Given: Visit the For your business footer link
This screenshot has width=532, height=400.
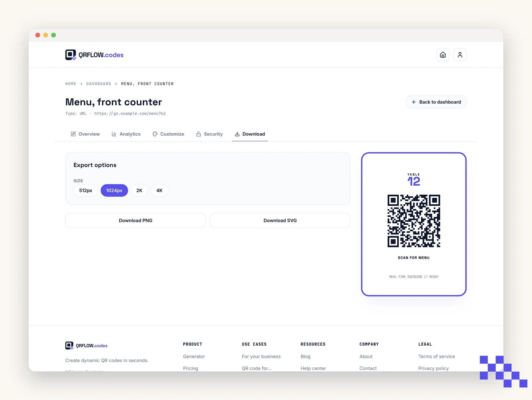Looking at the screenshot, I should coord(261,356).
